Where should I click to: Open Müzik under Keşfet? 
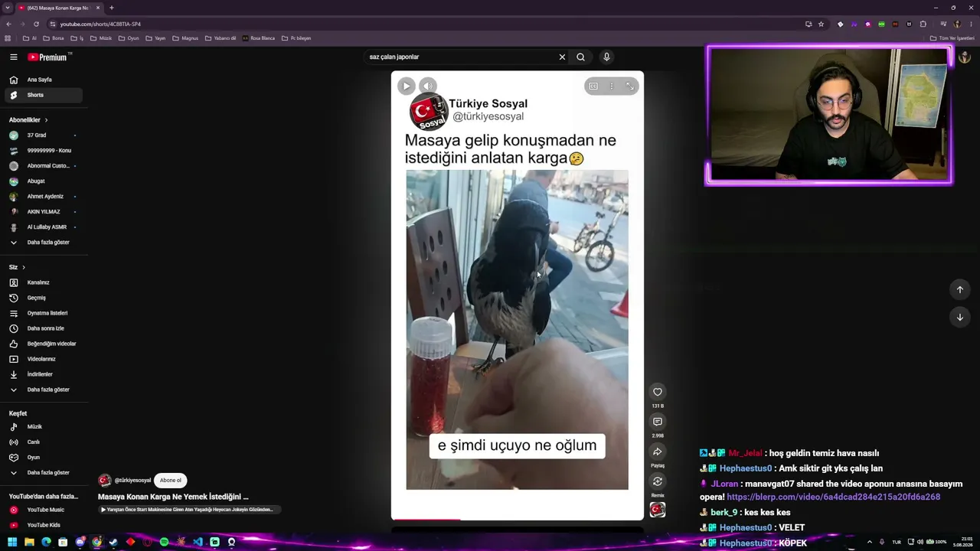pyautogui.click(x=43, y=427)
